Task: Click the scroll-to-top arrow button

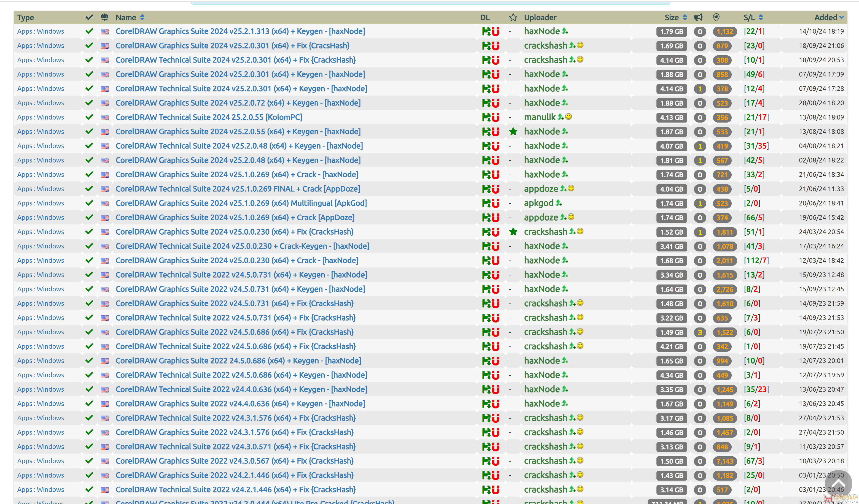Action: [x=838, y=483]
